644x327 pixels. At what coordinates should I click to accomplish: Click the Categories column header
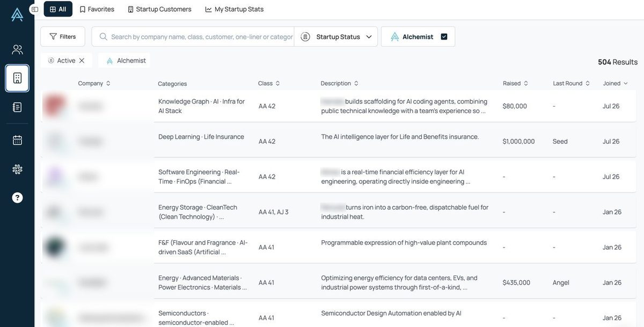tap(172, 84)
